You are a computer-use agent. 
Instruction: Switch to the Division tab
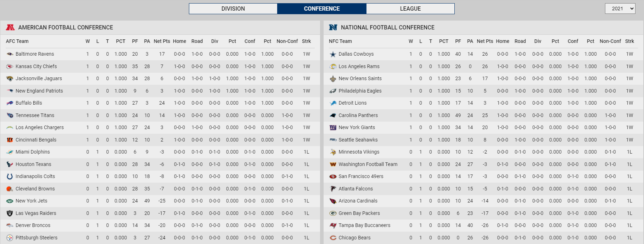click(x=233, y=9)
